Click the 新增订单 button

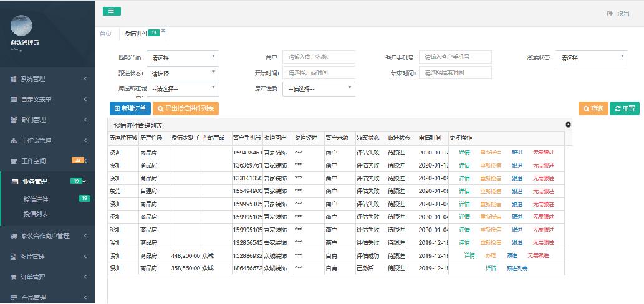click(130, 108)
